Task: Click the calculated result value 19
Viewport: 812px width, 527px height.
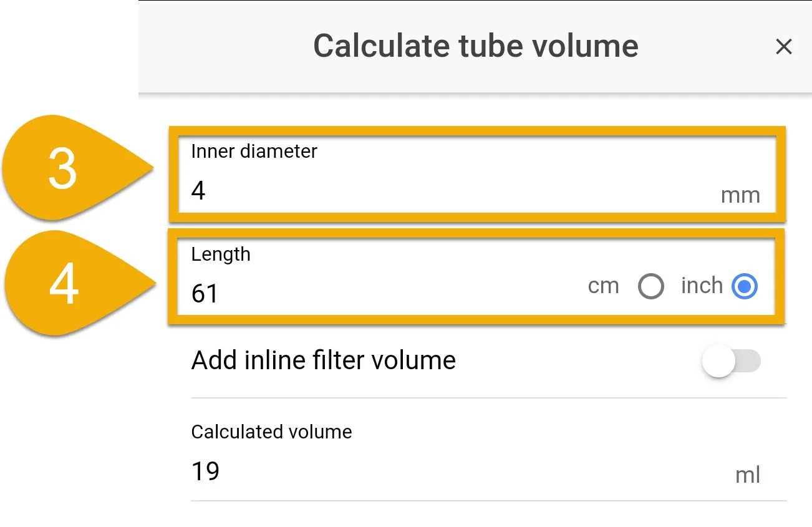Action: click(205, 471)
